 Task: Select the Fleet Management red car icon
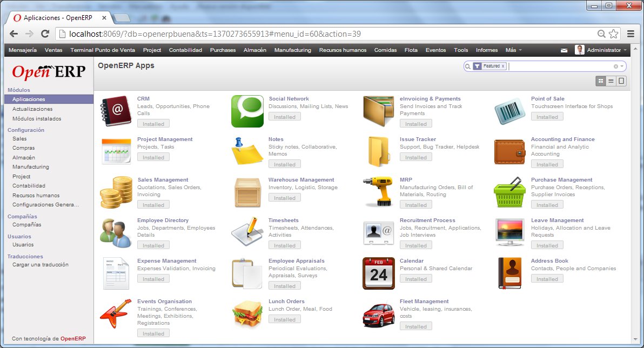pos(379,314)
